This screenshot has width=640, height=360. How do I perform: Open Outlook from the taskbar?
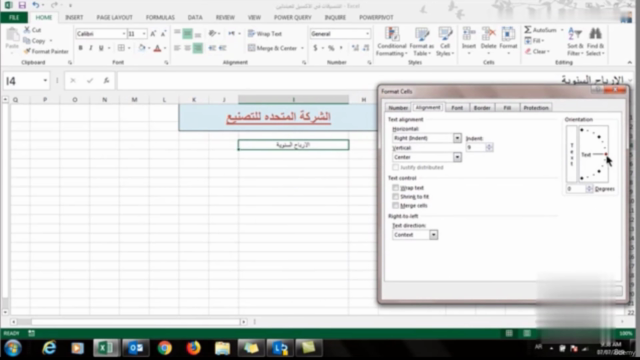[136, 348]
